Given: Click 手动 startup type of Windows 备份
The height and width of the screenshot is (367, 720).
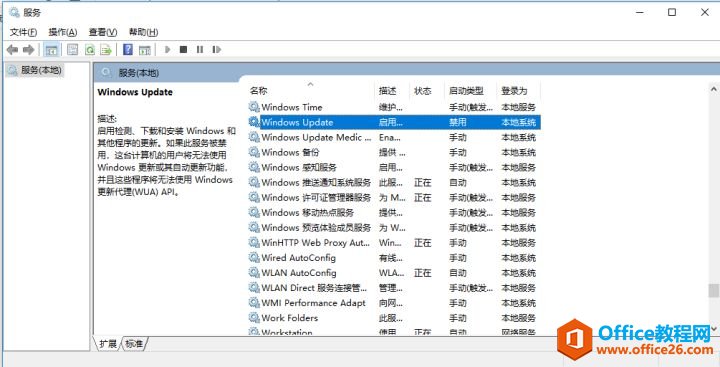Looking at the screenshot, I should click(x=458, y=152).
